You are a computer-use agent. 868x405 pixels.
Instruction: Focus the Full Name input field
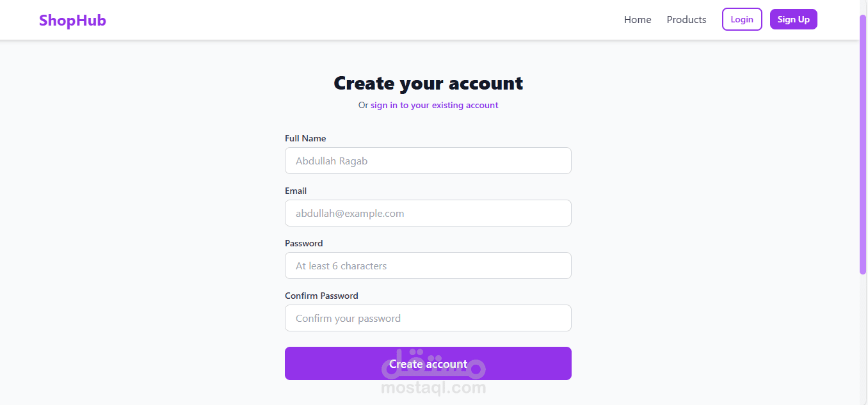(x=428, y=161)
